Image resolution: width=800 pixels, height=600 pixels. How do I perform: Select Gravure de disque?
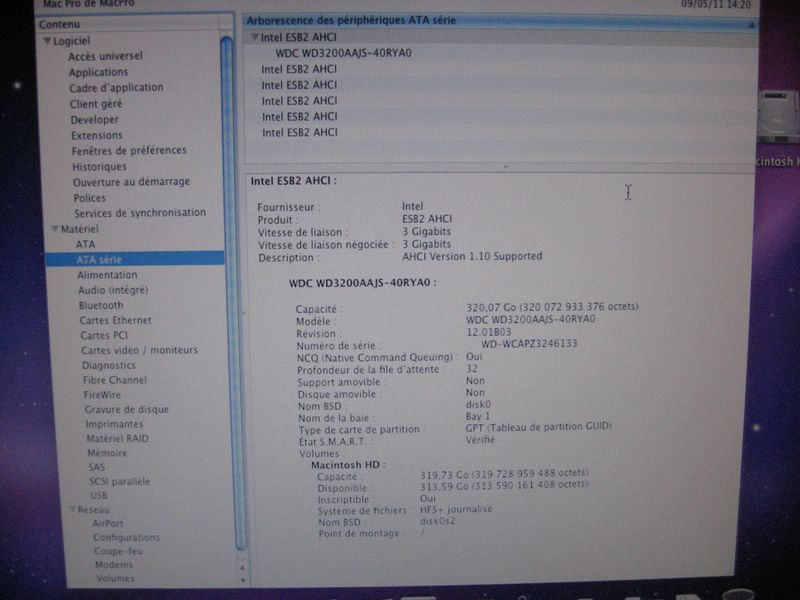[127, 410]
